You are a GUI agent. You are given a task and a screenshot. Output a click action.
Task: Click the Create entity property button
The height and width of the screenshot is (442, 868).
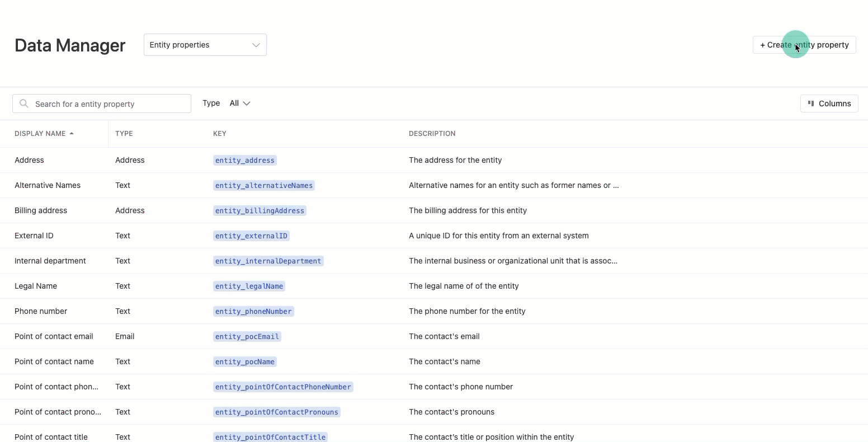click(x=804, y=45)
